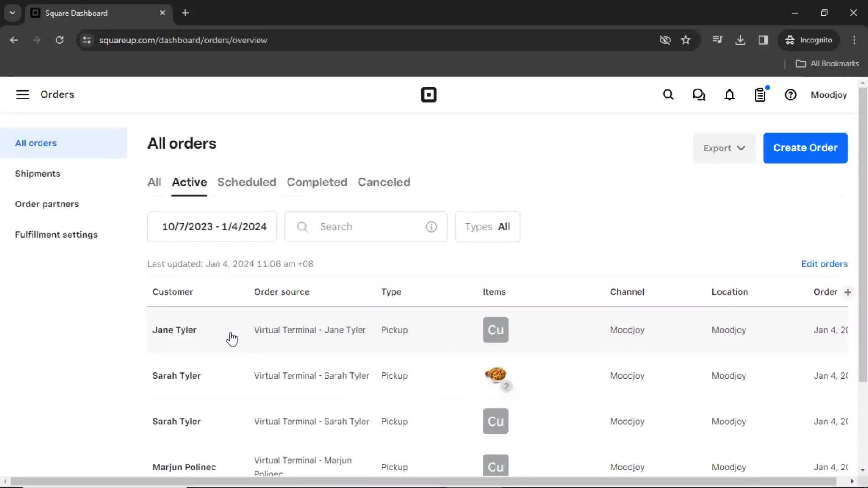Click the Create Order button

coord(805,148)
